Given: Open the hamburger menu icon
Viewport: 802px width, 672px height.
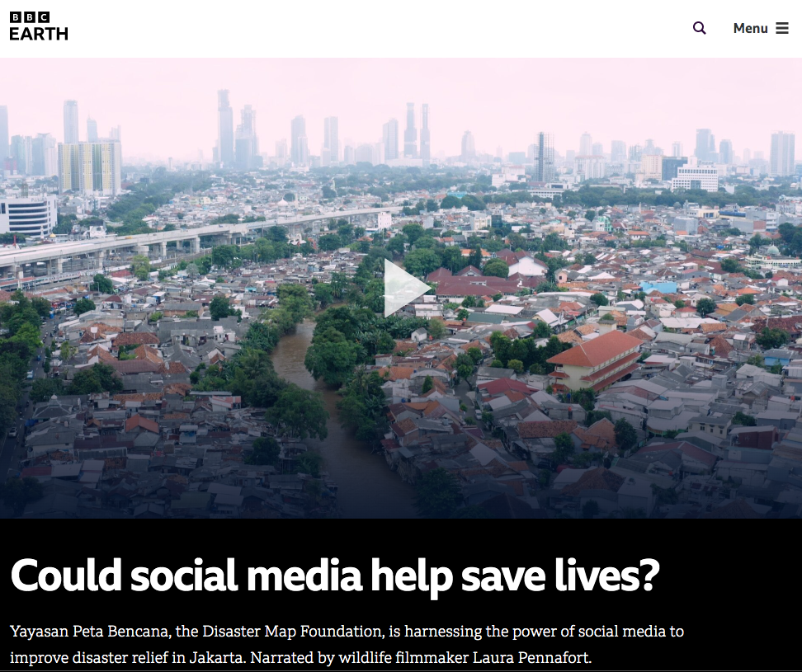Looking at the screenshot, I should click(x=782, y=28).
